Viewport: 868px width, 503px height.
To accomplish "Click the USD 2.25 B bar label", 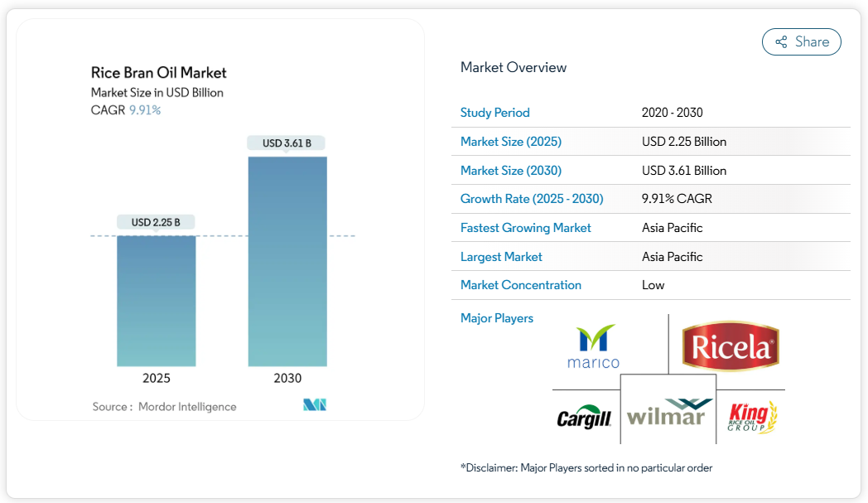I will pos(156,222).
